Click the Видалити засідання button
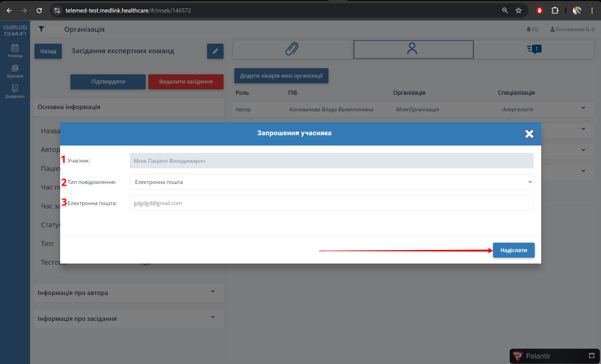601x364 pixels. (186, 82)
